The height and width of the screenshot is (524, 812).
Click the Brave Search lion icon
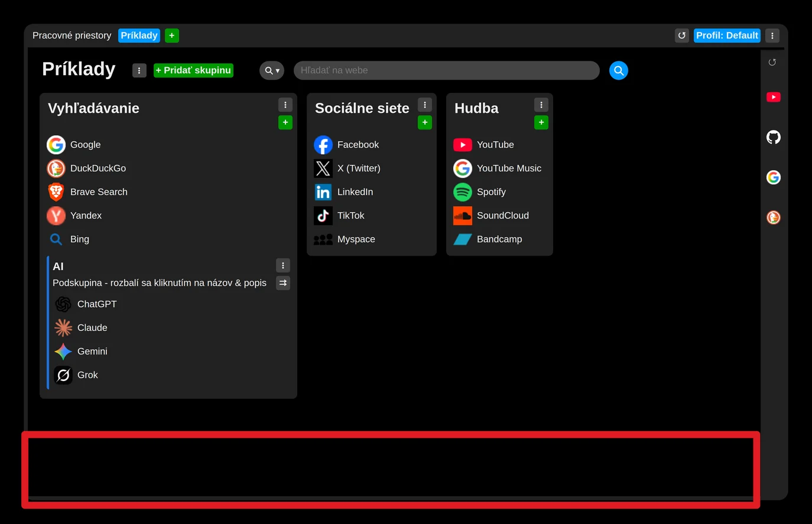56,192
